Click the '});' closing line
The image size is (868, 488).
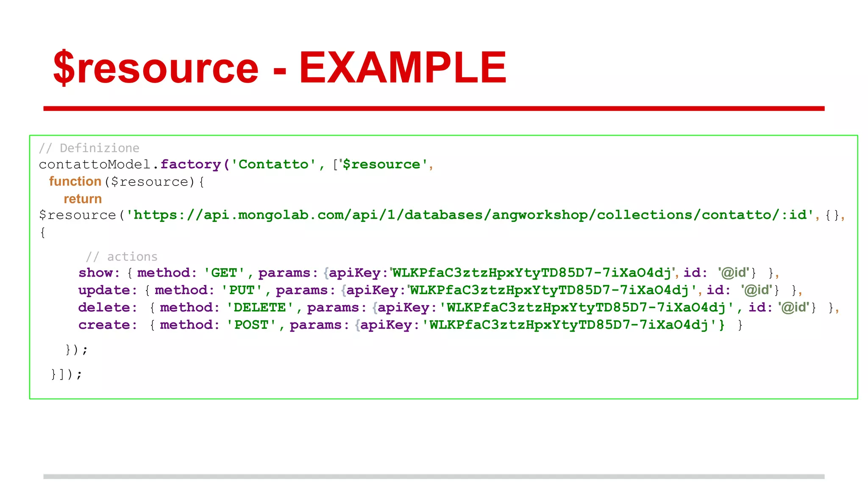[x=77, y=350]
